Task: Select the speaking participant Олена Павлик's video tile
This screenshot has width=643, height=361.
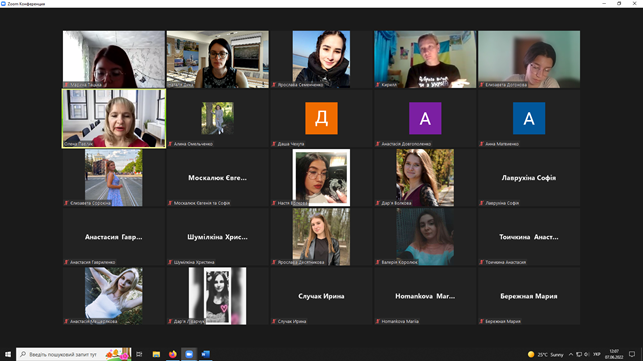Action: [114, 119]
